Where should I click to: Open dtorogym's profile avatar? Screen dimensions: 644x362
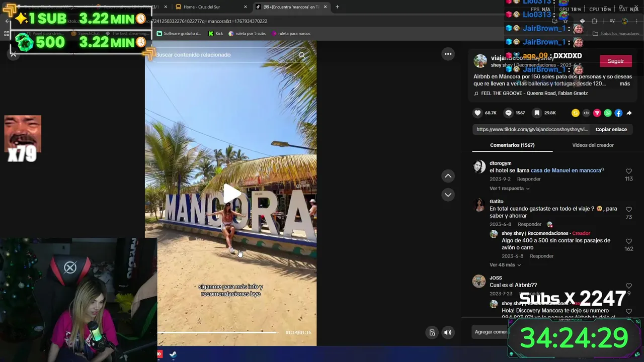coord(479,166)
